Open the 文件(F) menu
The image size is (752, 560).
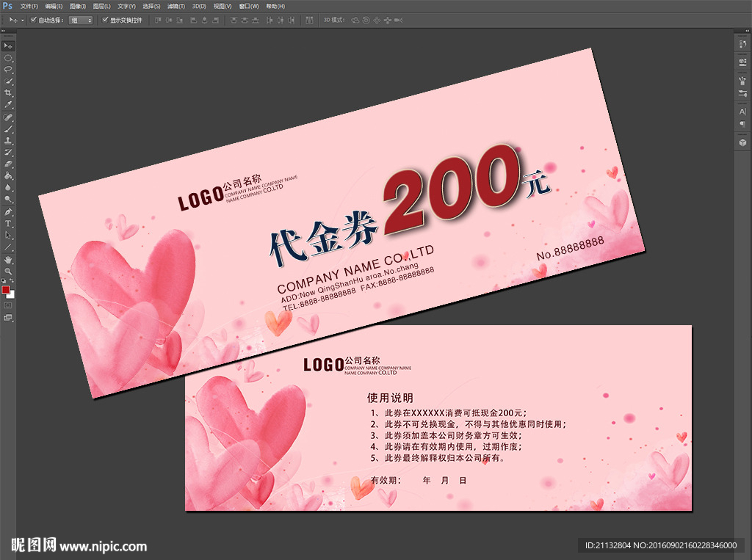click(29, 6)
